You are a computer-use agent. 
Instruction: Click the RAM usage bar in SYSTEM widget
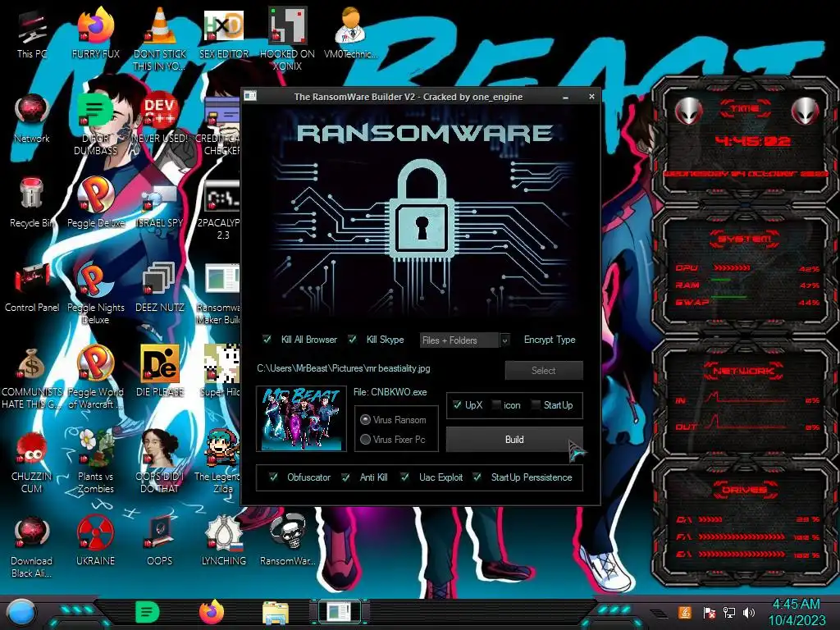pyautogui.click(x=721, y=281)
